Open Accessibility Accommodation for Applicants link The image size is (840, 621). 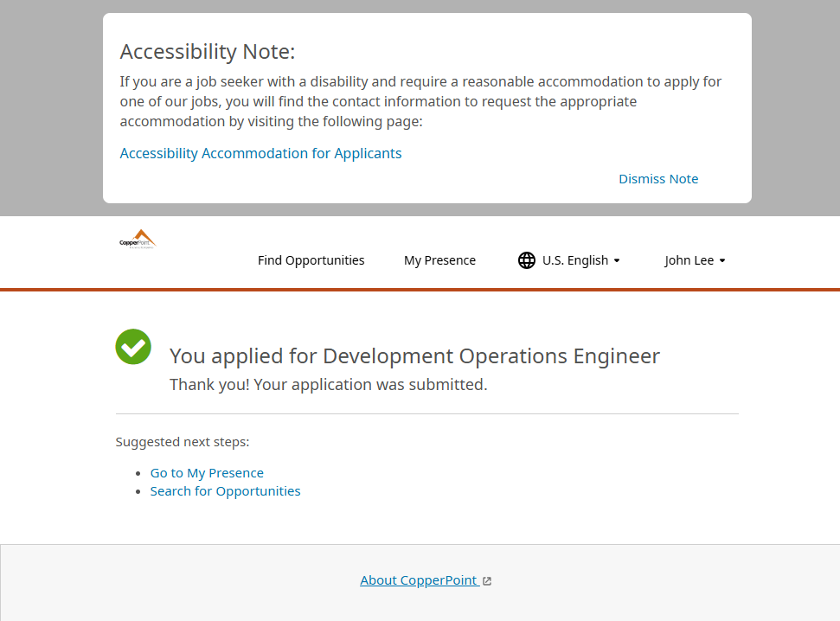260,153
